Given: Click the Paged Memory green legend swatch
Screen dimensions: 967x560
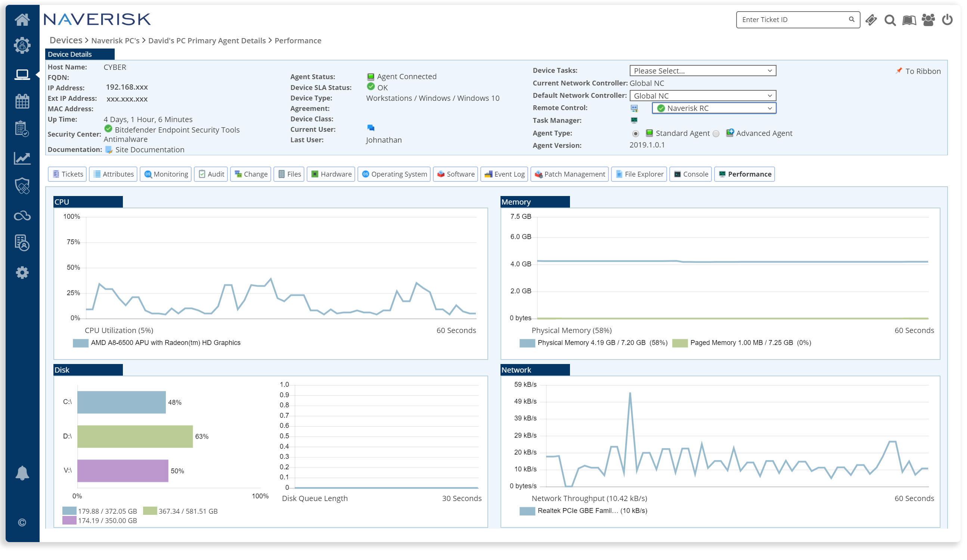Looking at the screenshot, I should pos(680,343).
